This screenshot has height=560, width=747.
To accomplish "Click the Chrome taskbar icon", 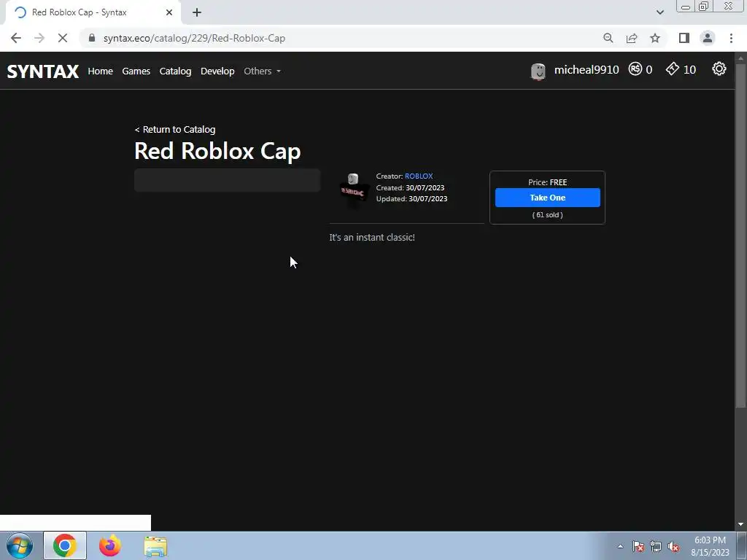I will [65, 545].
